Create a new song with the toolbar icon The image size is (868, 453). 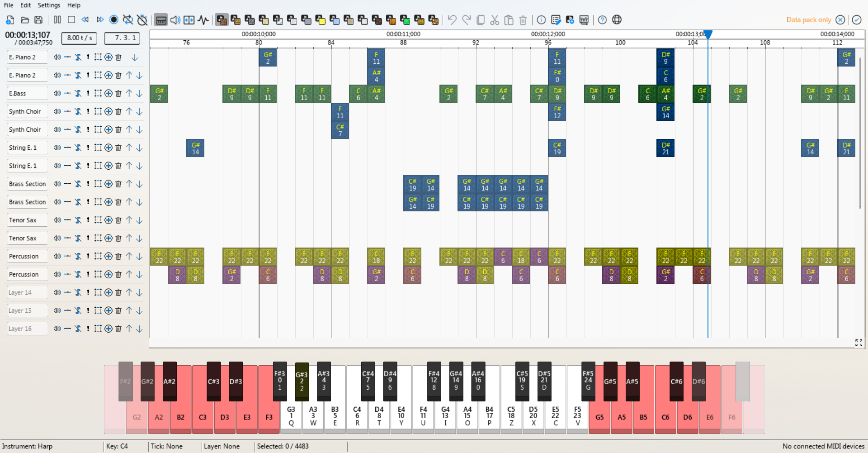pos(10,20)
